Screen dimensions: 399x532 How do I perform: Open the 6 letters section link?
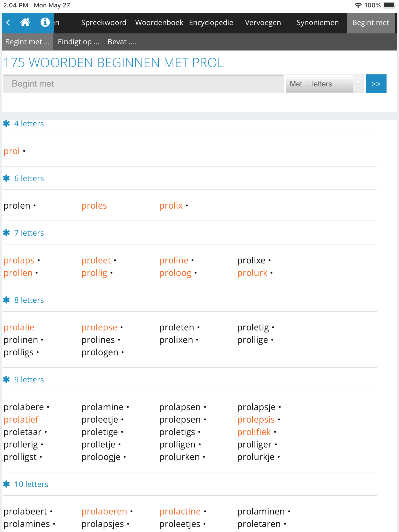click(29, 178)
